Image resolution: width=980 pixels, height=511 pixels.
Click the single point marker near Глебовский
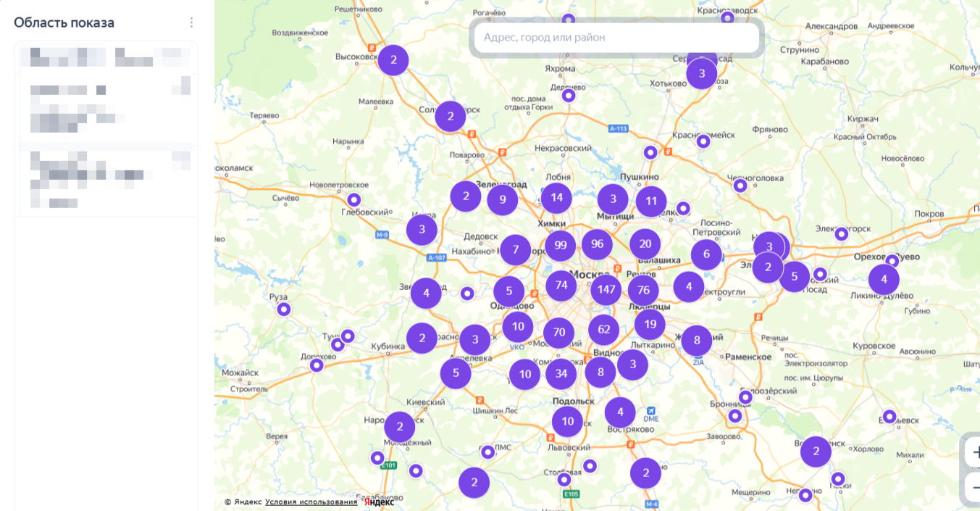click(x=353, y=200)
